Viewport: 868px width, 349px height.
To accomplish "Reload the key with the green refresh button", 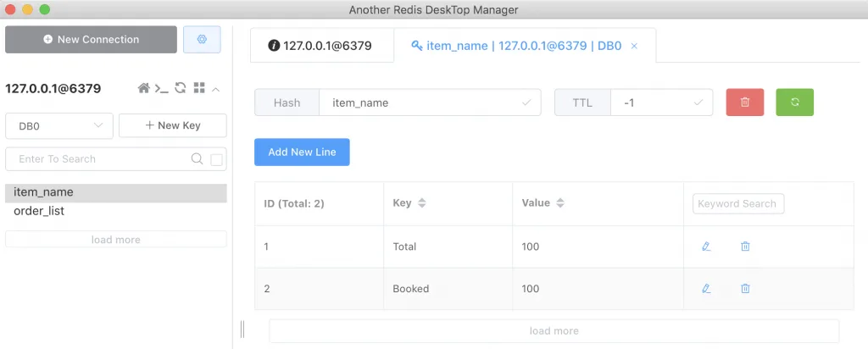I will click(x=795, y=102).
